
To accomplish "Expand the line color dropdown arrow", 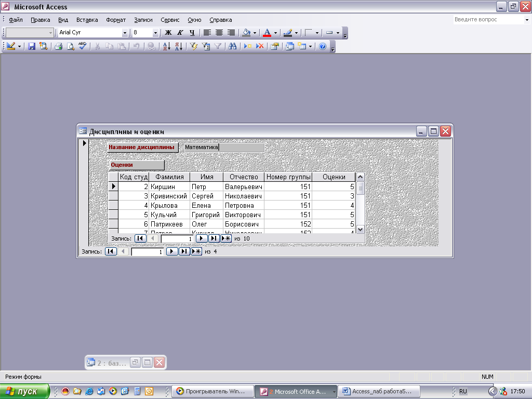I will [x=296, y=33].
